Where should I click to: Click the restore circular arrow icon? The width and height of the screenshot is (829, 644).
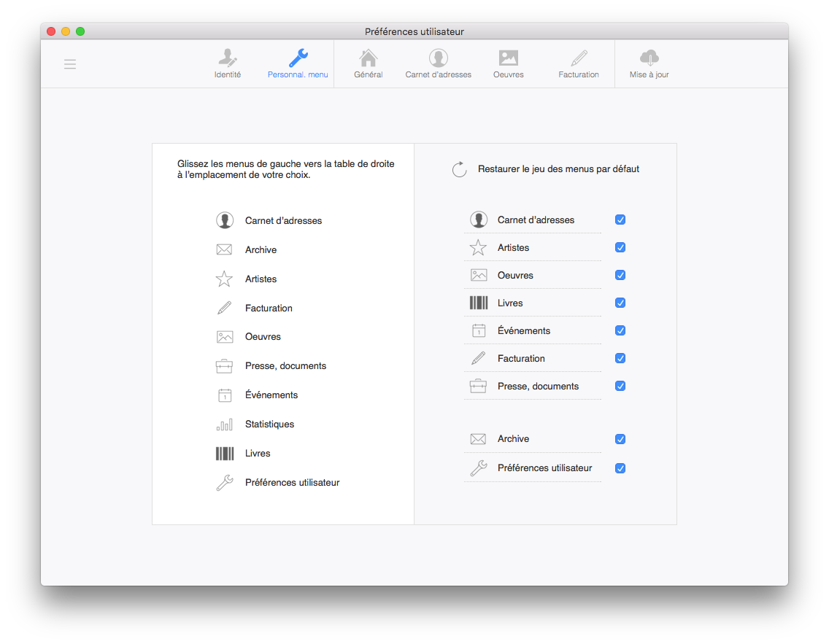click(x=459, y=169)
